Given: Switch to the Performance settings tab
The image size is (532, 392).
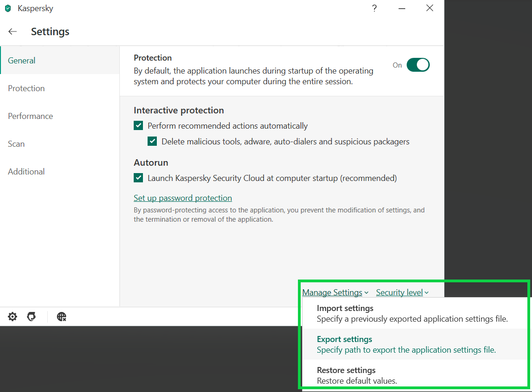Looking at the screenshot, I should tap(31, 116).
